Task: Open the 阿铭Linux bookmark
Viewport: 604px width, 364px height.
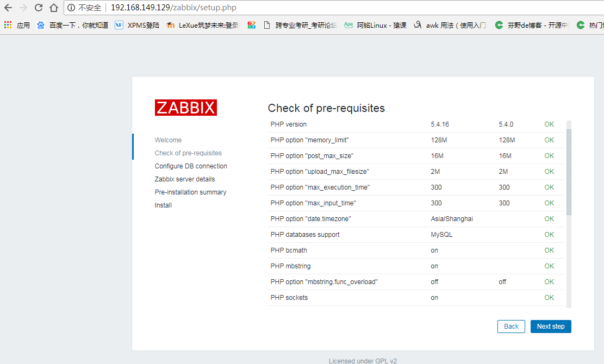Action: coord(375,25)
